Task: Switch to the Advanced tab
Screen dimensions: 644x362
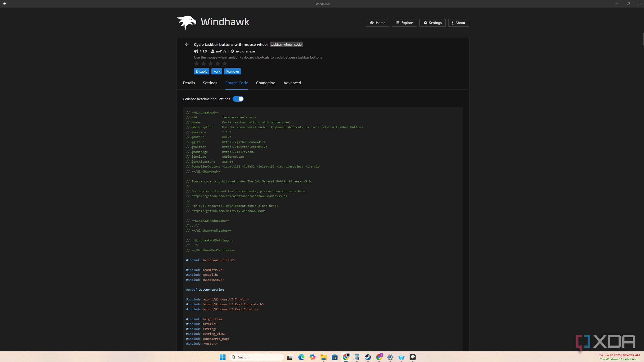Action: click(292, 83)
